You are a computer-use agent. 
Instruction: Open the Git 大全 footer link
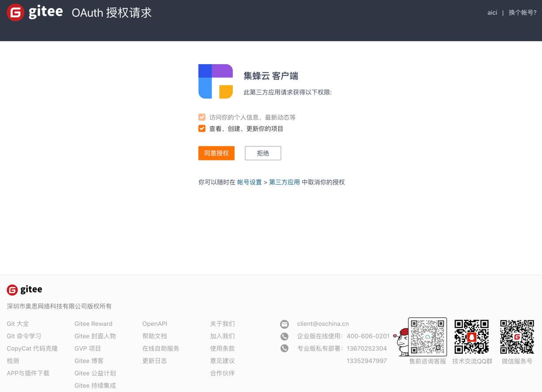[x=18, y=324]
